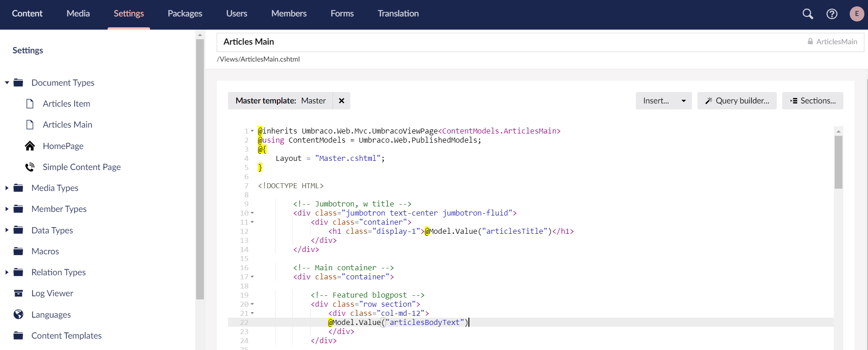Fold code at line 11 arrow
The image size is (868, 350).
(x=252, y=222)
